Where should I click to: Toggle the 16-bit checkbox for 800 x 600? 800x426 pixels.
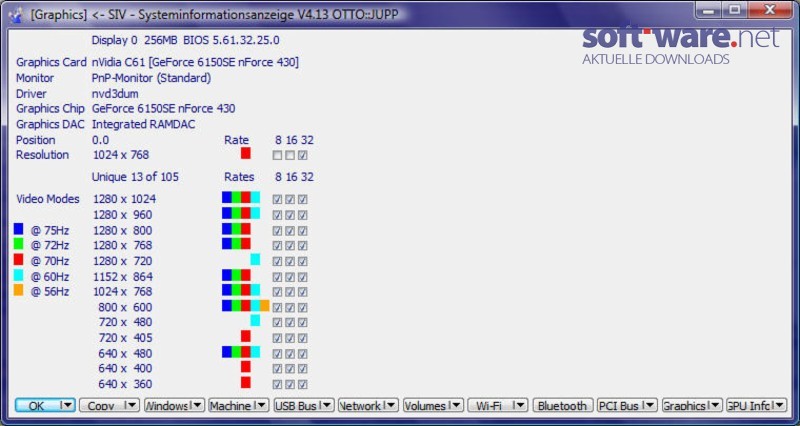click(x=290, y=308)
